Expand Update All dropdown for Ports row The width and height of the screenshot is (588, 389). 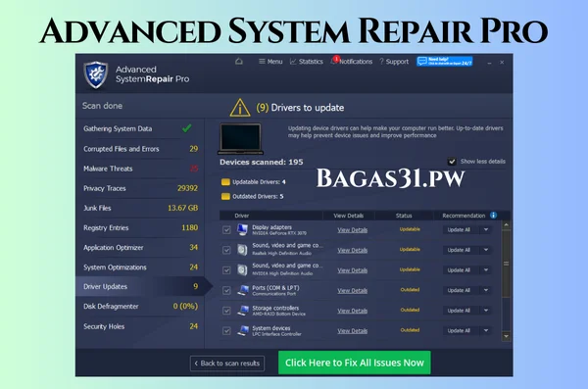point(486,290)
